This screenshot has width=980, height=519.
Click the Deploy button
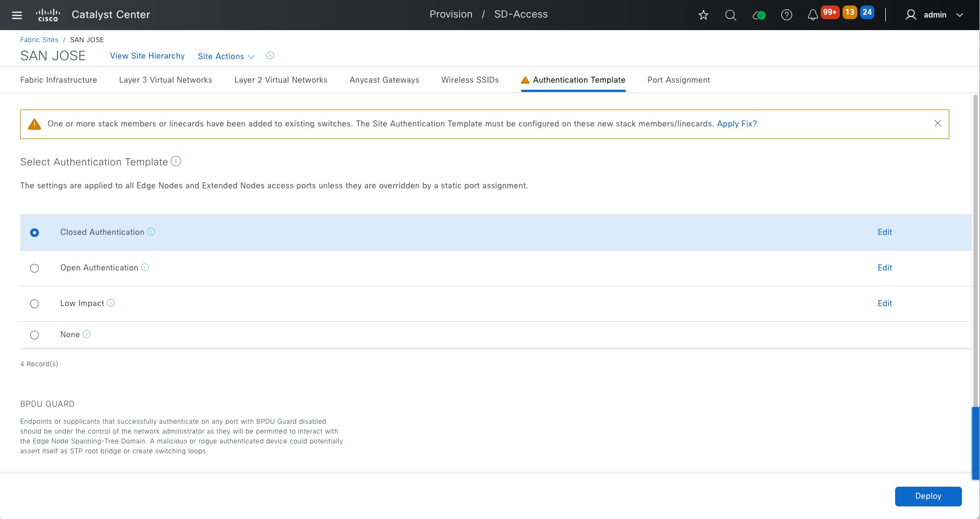[928, 496]
